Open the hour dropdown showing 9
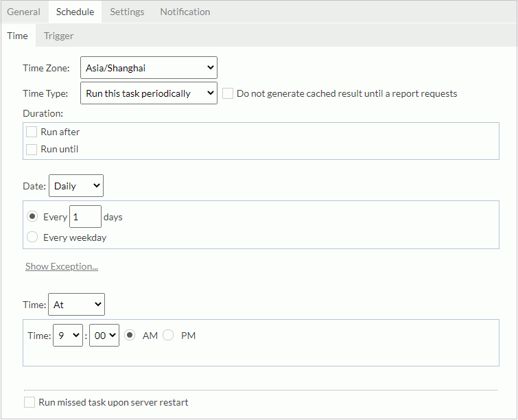 point(67,336)
